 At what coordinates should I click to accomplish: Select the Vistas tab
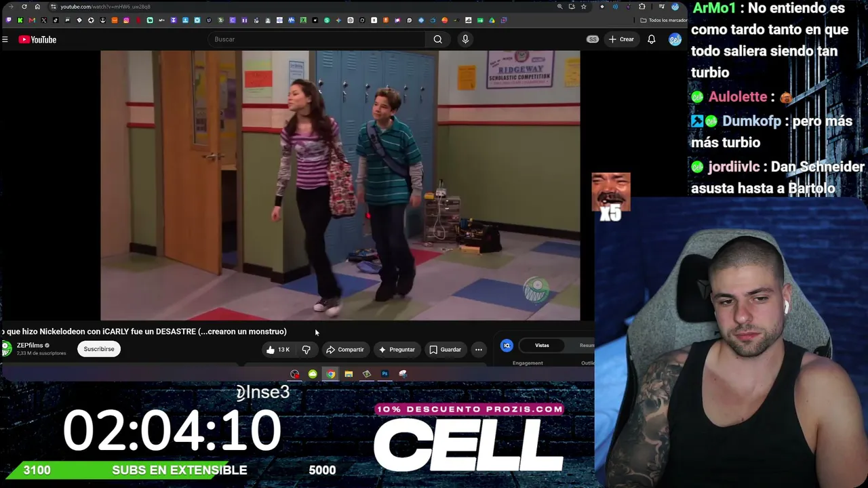[542, 346]
